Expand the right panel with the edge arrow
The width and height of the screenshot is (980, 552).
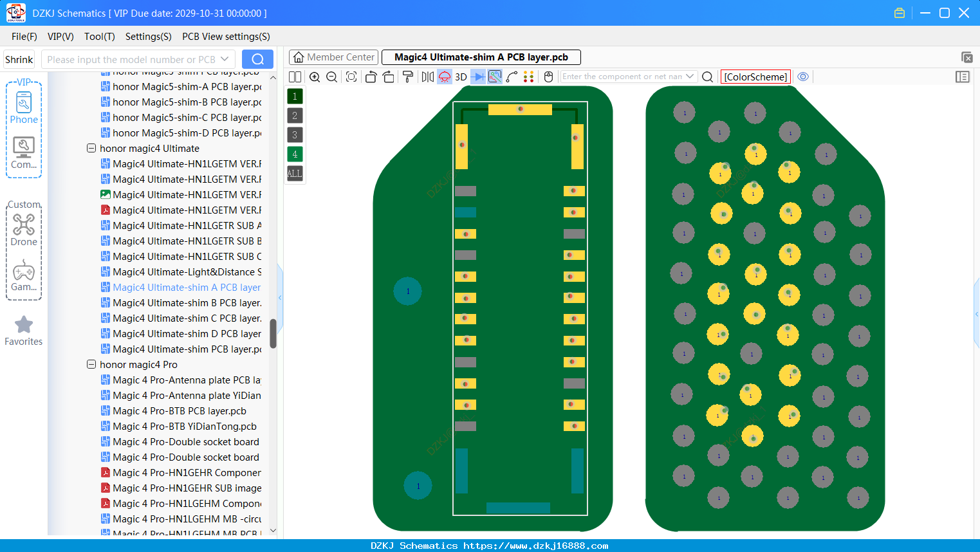[977, 314]
